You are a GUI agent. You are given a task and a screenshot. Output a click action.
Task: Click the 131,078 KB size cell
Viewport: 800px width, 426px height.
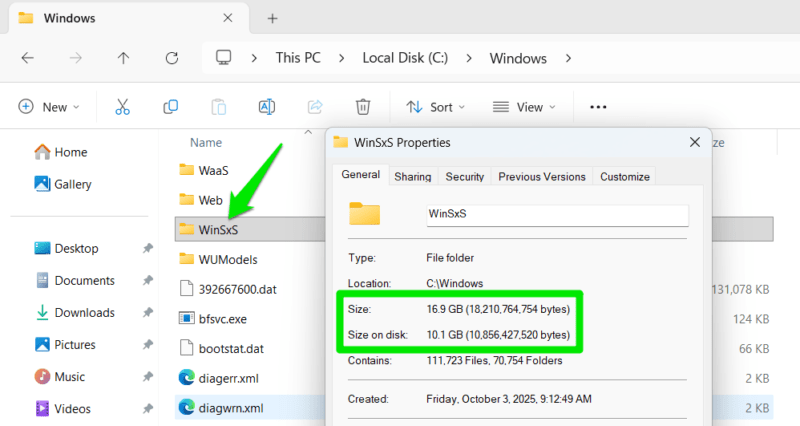pos(740,290)
